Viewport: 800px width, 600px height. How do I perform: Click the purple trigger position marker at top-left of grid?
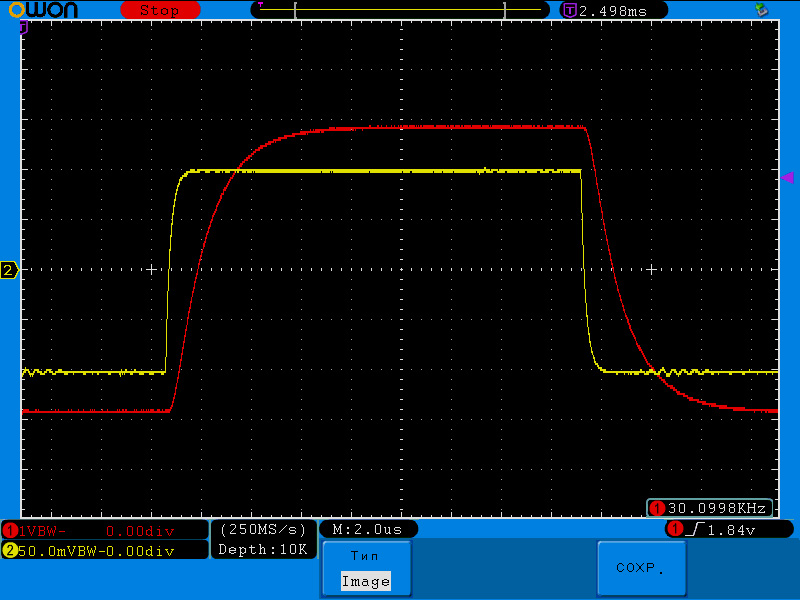point(23,28)
